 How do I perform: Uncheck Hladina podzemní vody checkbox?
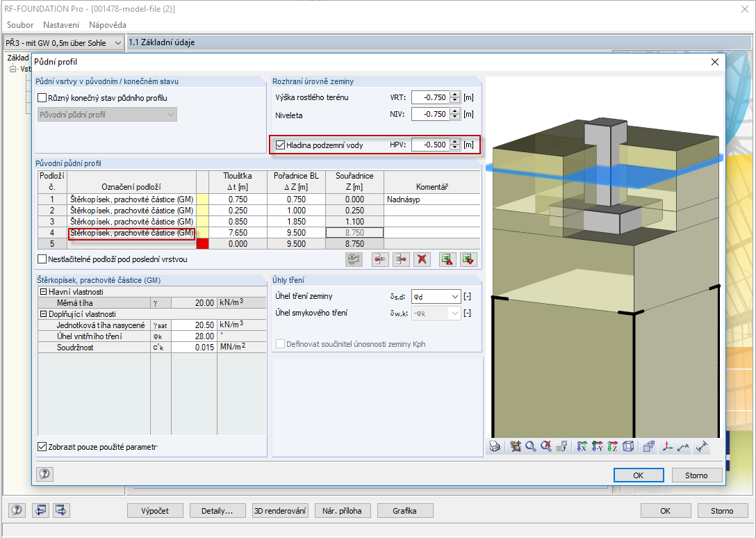click(x=280, y=145)
